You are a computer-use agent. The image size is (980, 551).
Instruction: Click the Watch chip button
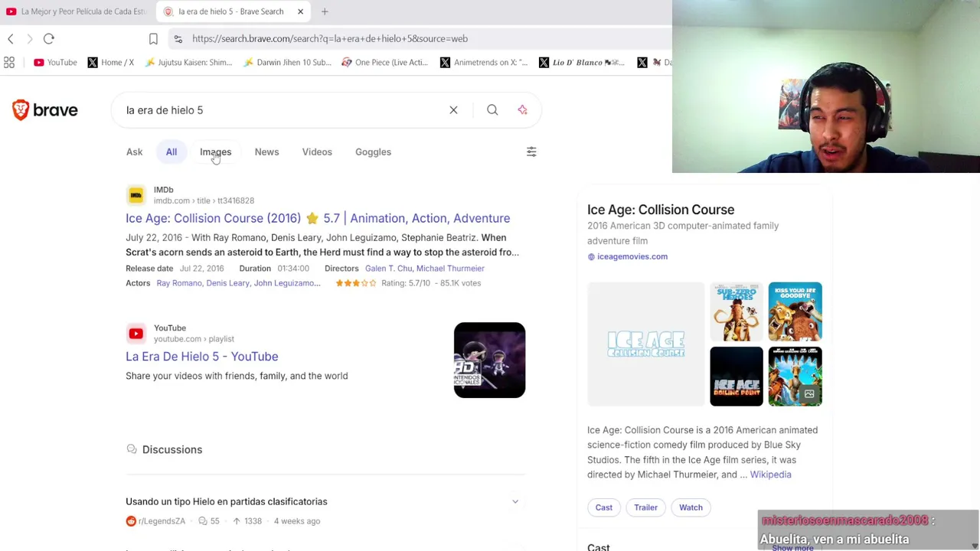(691, 507)
